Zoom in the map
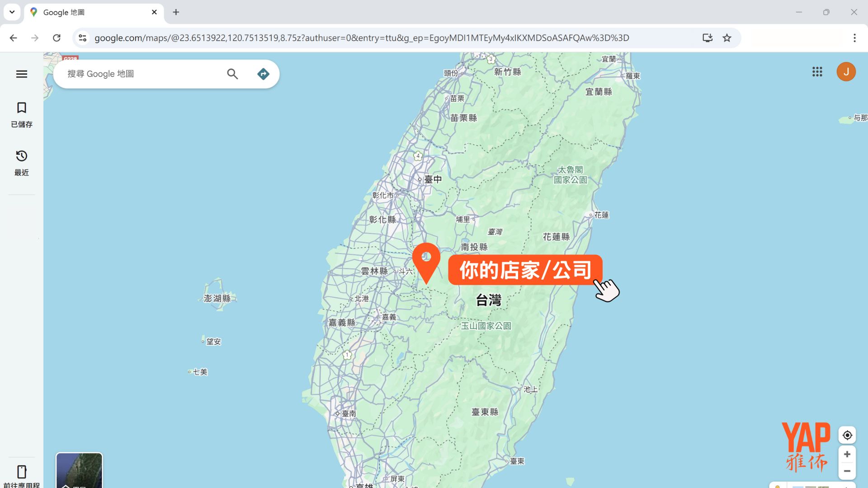This screenshot has width=868, height=488. 847,454
